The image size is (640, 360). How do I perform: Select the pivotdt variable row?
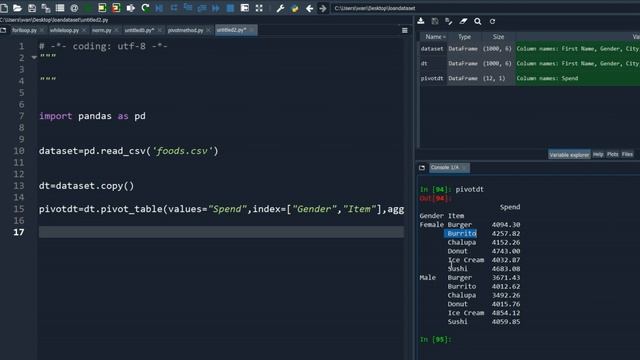tap(530, 78)
